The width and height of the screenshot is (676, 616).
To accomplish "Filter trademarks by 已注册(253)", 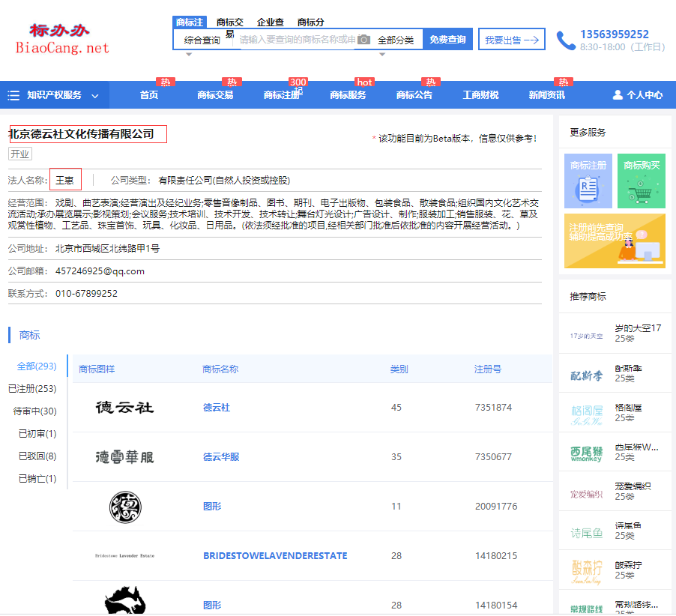I will (x=32, y=388).
